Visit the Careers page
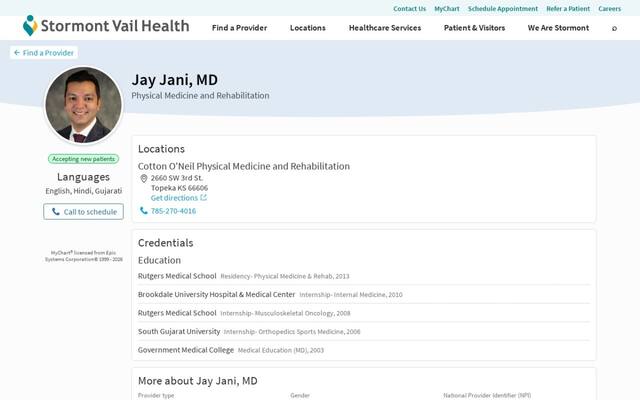 (609, 9)
